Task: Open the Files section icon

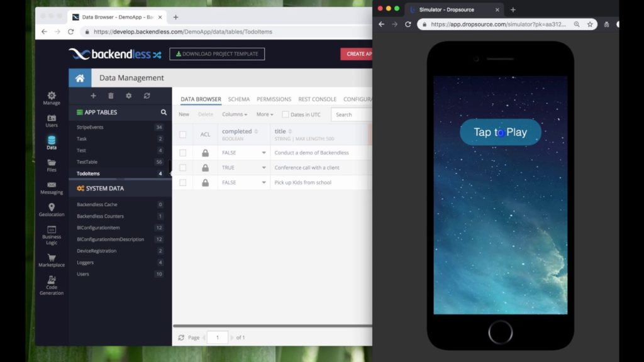Action: click(x=52, y=165)
